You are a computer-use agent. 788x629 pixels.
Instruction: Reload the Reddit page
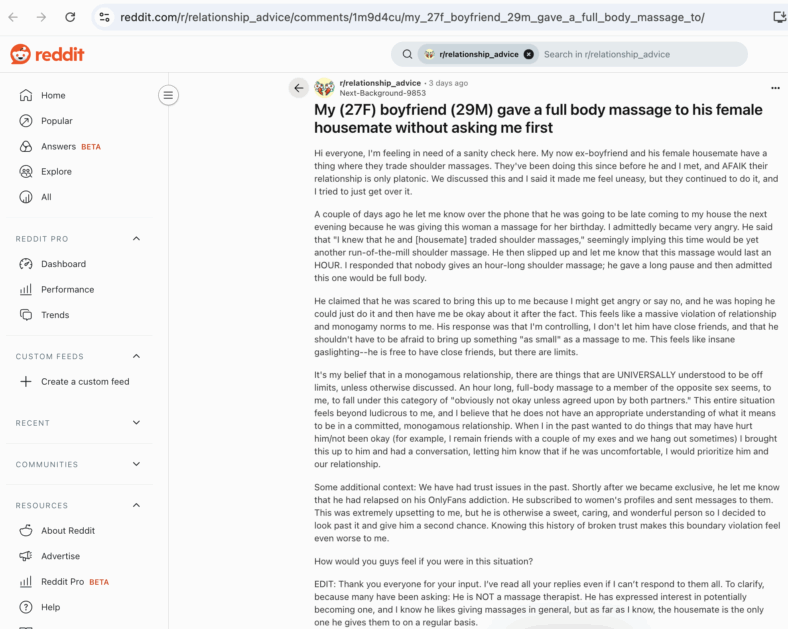[x=70, y=17]
